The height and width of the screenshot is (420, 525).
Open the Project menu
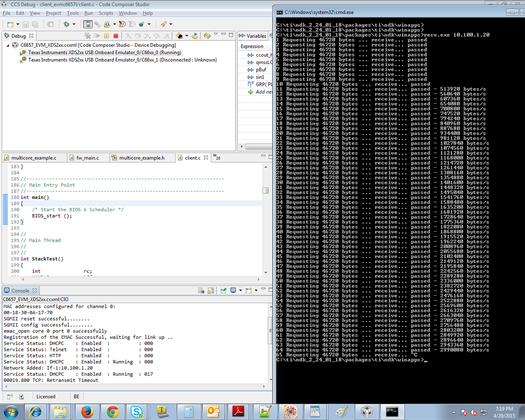(53, 13)
